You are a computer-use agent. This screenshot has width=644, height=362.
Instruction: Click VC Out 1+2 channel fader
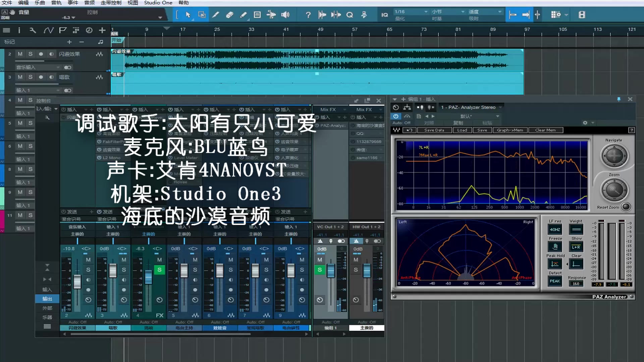[x=331, y=271]
